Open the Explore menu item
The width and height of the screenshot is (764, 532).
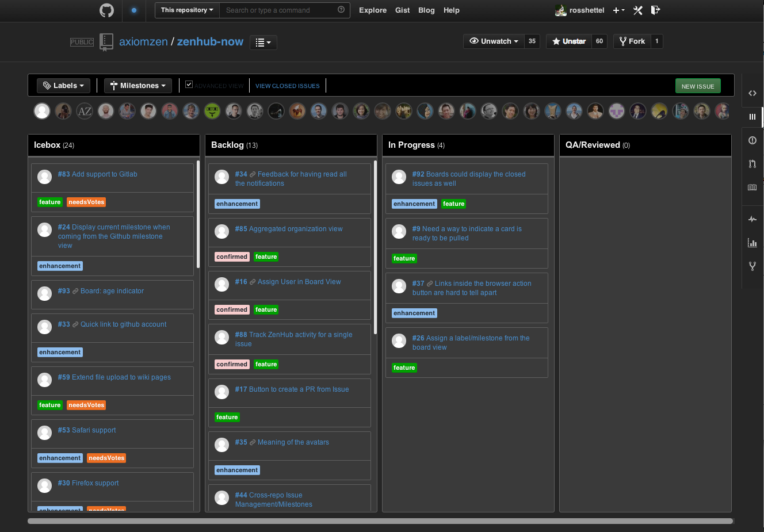373,10
